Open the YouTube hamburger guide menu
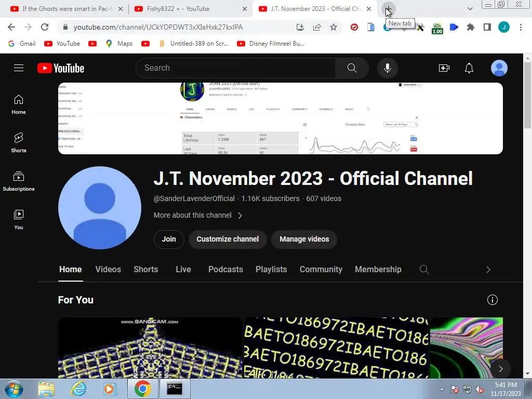This screenshot has width=532, height=399. pyautogui.click(x=19, y=68)
